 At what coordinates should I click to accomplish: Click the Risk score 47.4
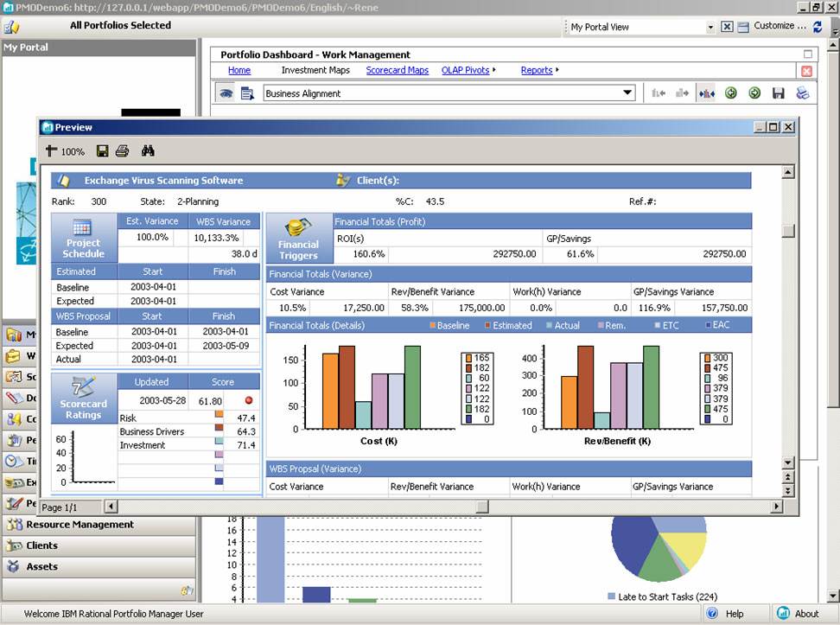coord(246,418)
